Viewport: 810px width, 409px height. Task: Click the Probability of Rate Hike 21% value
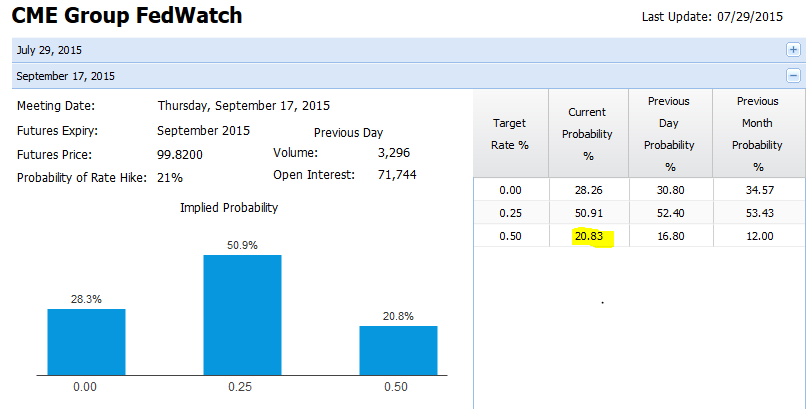[170, 178]
